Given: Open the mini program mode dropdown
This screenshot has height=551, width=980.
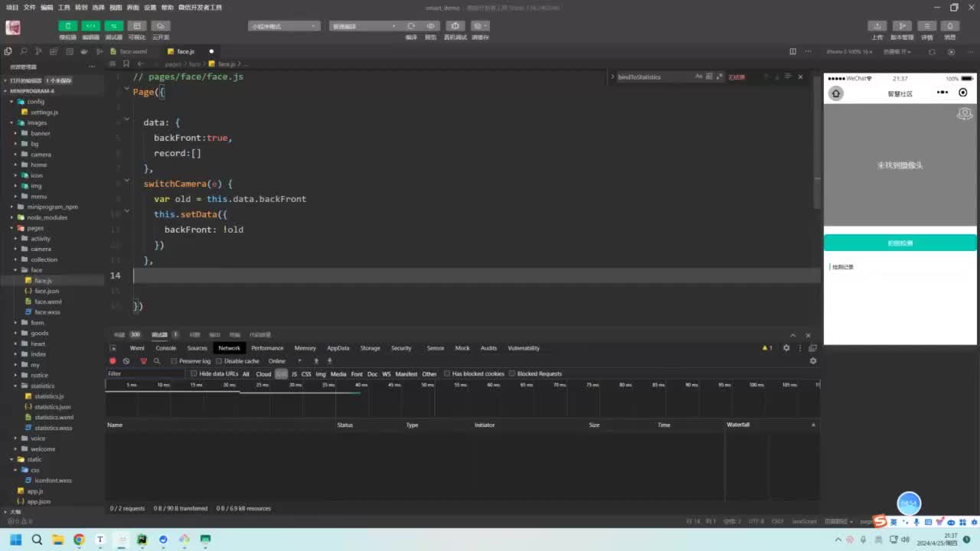Looking at the screenshot, I should click(x=284, y=26).
